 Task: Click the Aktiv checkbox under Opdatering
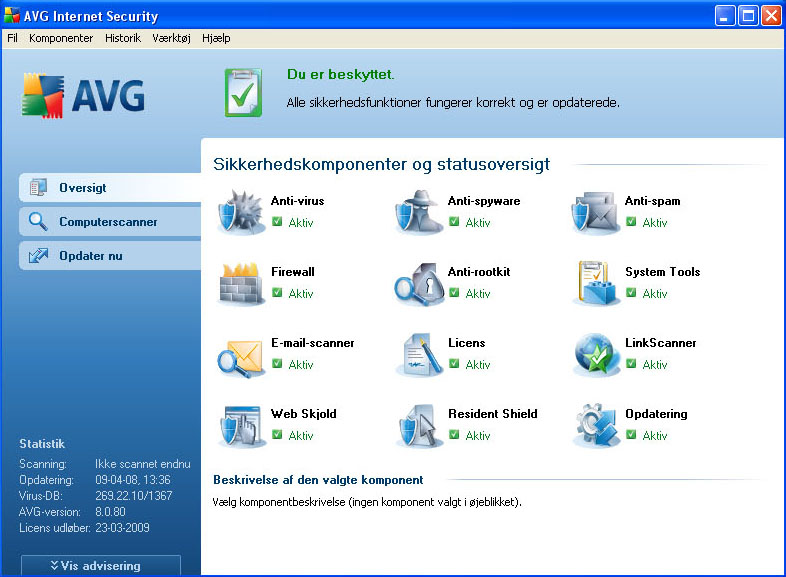click(x=631, y=435)
